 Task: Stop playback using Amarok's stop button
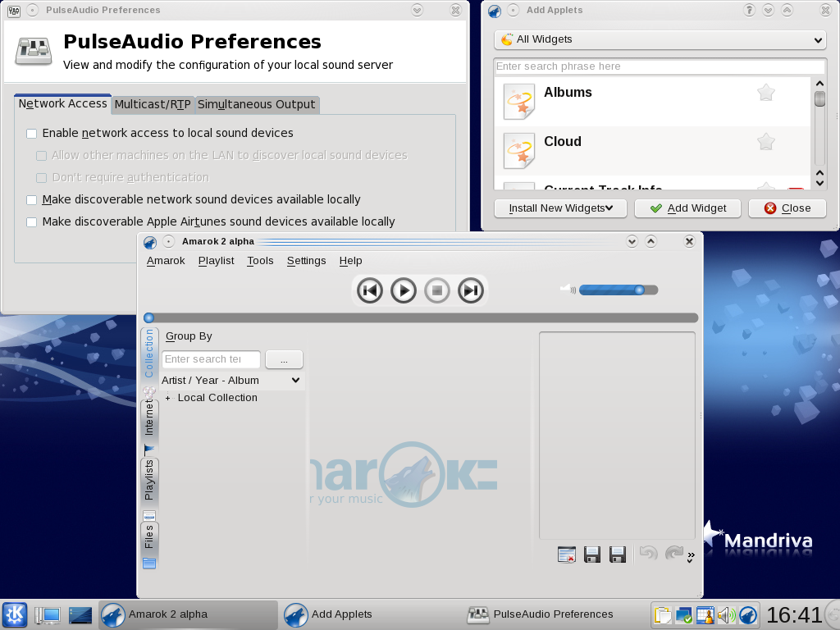437,290
